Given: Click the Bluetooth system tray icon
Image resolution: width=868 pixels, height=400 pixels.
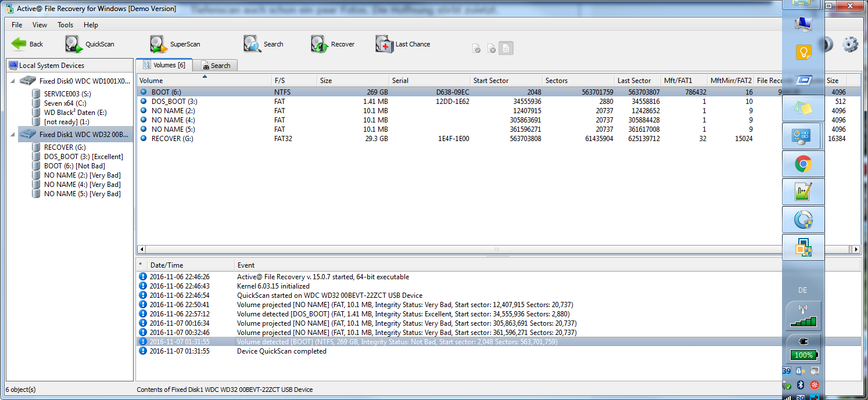Looking at the screenshot, I should pos(800,385).
